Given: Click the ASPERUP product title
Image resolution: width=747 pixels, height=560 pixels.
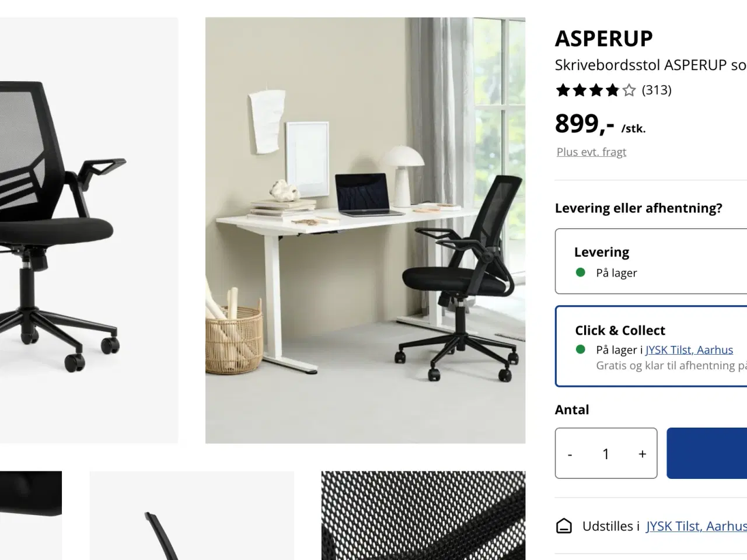Looking at the screenshot, I should tap(604, 38).
